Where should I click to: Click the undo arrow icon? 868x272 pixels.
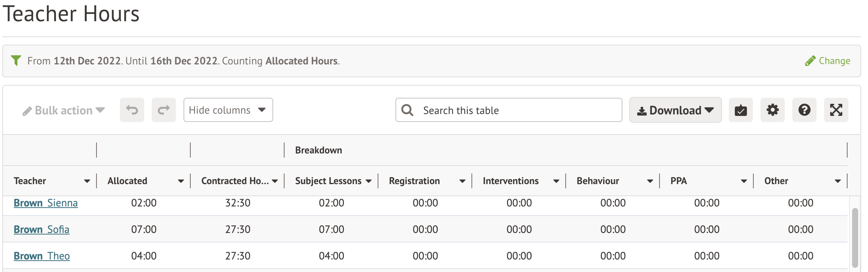(132, 110)
